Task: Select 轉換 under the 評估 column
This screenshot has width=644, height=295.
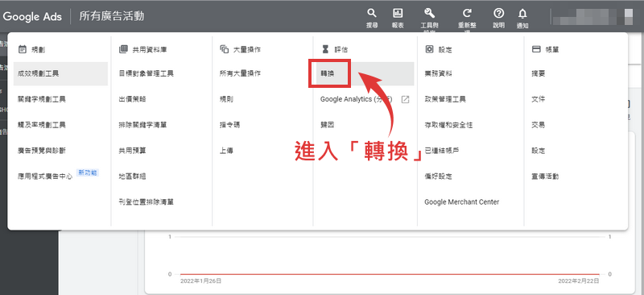Action: pos(328,73)
